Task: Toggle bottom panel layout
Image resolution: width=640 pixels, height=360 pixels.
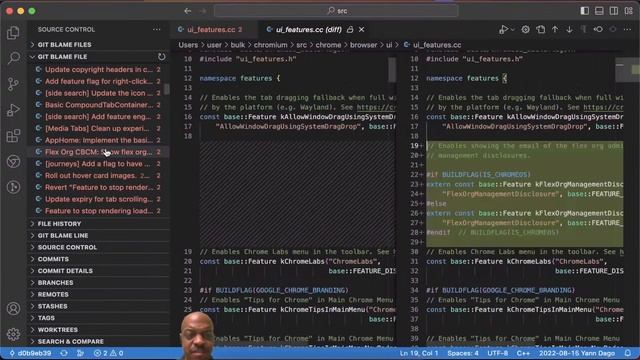Action: [599, 11]
